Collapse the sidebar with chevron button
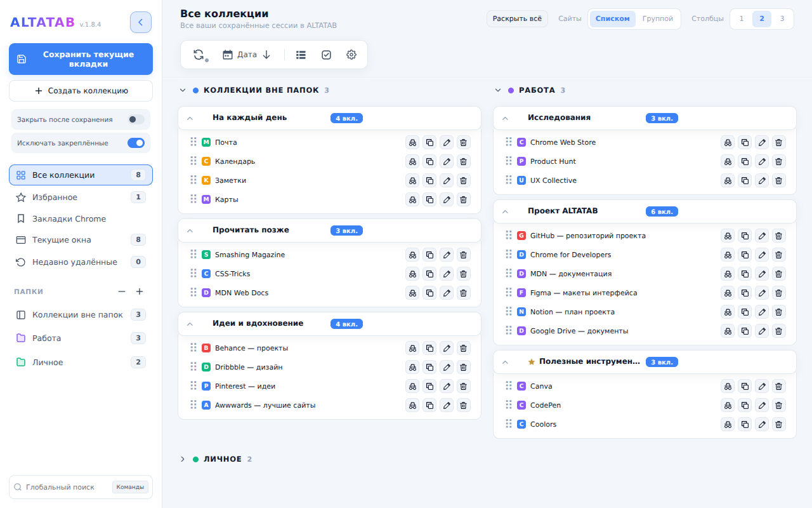Image resolution: width=812 pixels, height=508 pixels. tap(141, 22)
